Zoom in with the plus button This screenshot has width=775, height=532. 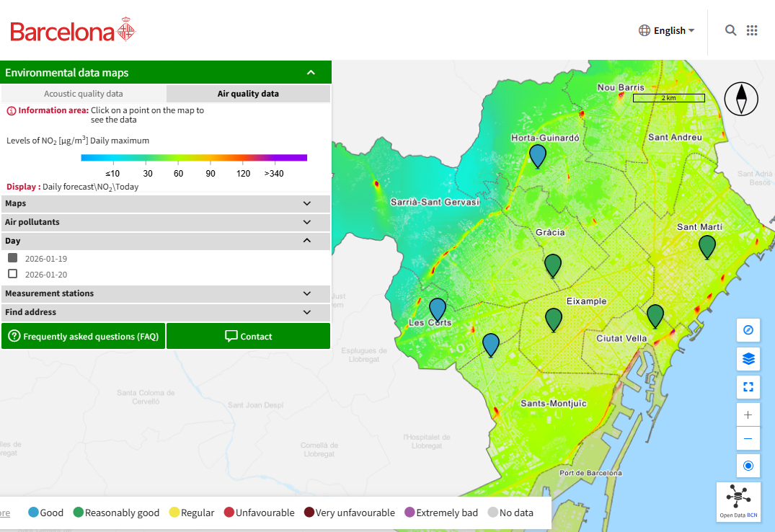[x=748, y=414]
